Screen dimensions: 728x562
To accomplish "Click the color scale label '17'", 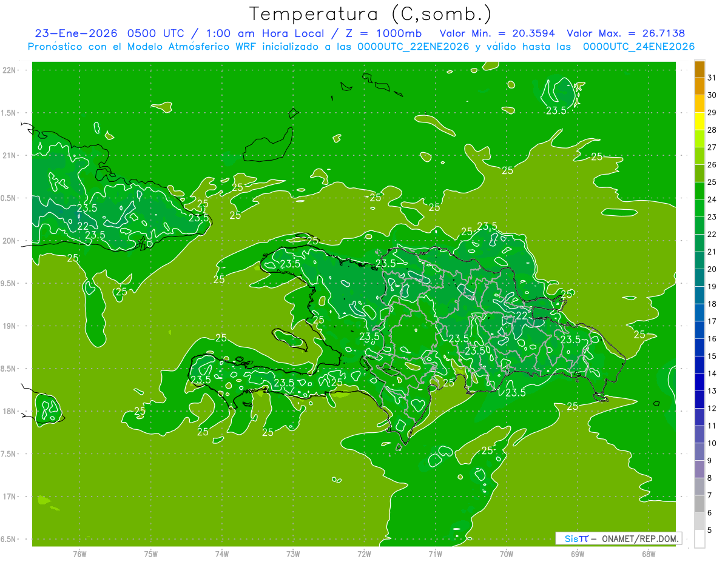I will 712,321.
